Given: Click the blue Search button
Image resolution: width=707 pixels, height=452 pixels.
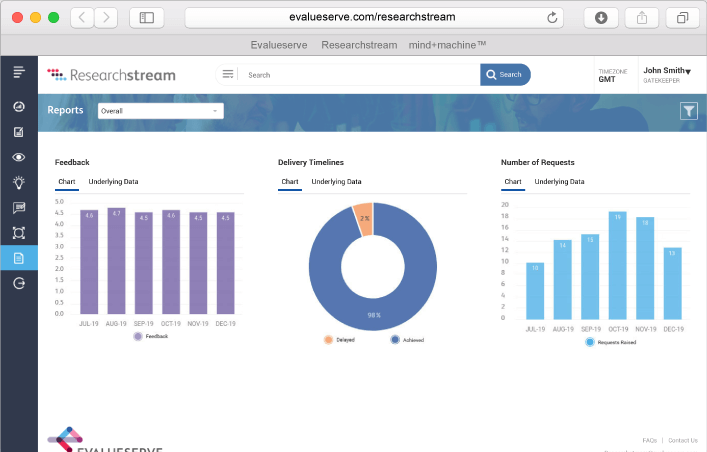Looking at the screenshot, I should click(x=505, y=74).
